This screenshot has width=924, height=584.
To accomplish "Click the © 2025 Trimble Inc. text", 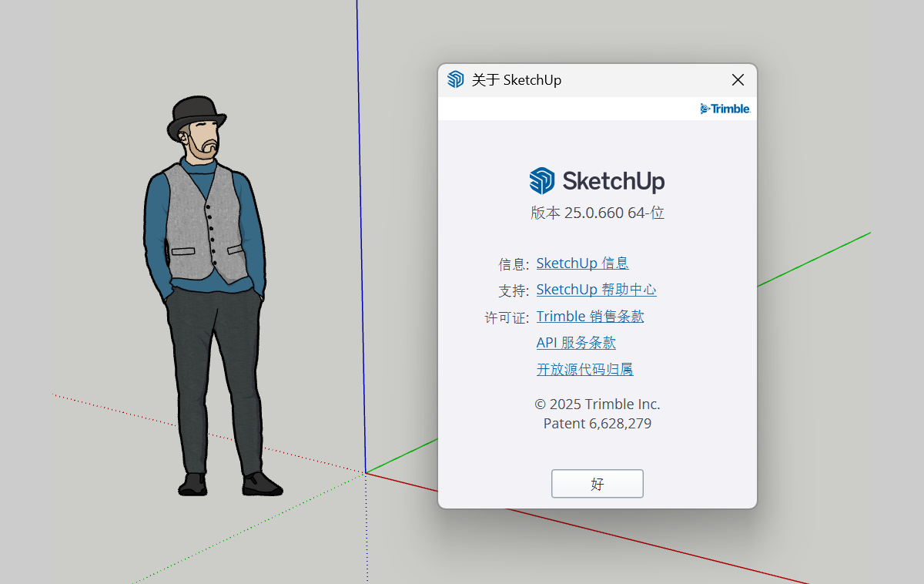I will click(x=598, y=404).
